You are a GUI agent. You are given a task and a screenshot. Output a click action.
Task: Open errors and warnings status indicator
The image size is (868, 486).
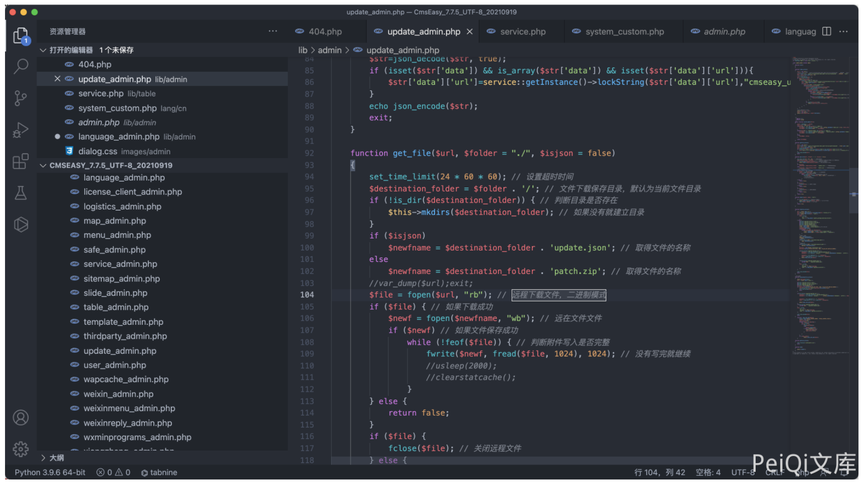coord(113,472)
